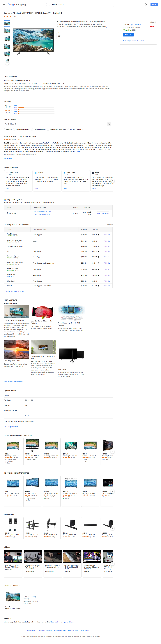This screenshot has width=161, height=644.
Task: Open info icon next to Buy on Google
Action: (21, 199)
